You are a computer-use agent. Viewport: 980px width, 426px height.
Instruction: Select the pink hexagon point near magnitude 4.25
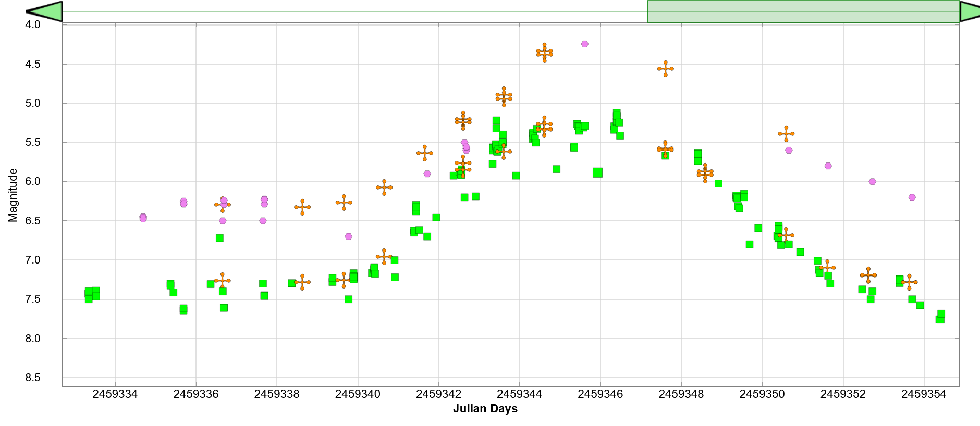(x=585, y=44)
